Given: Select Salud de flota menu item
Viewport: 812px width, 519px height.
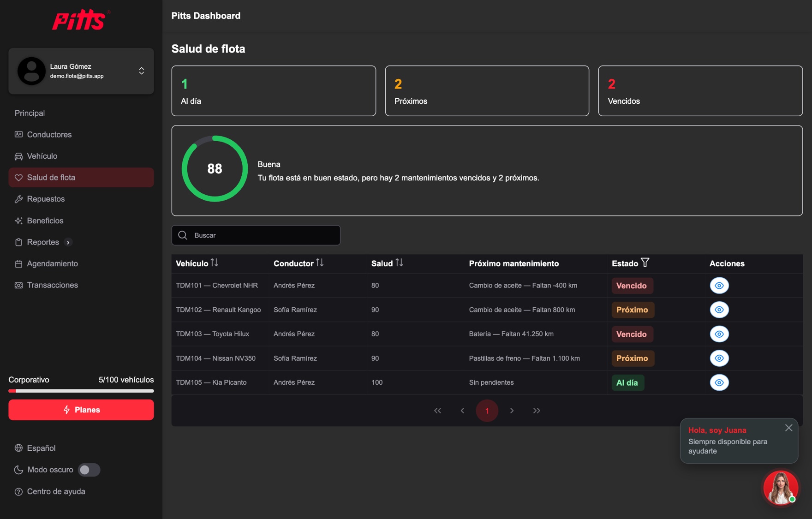Looking at the screenshot, I should [81, 178].
